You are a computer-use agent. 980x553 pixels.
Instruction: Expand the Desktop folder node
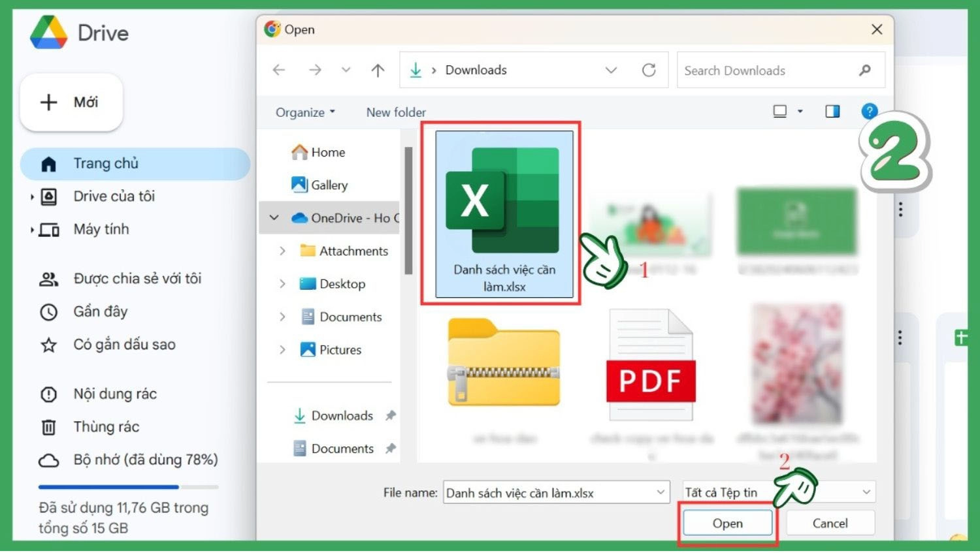282,284
